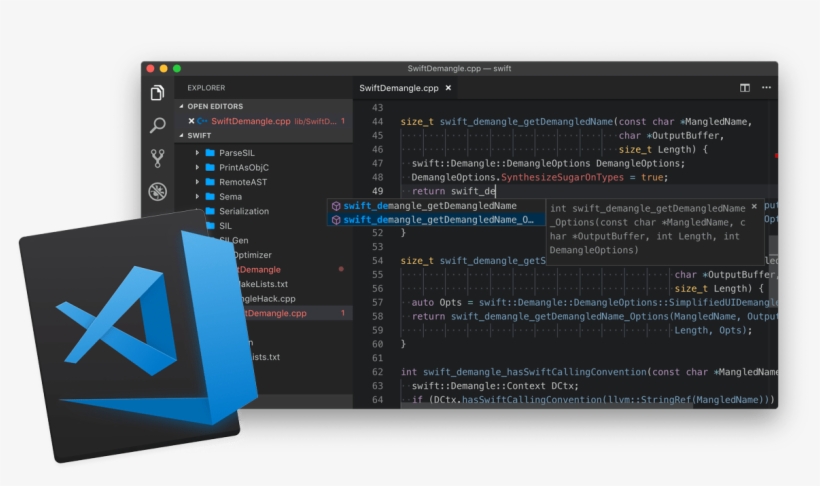
Task: Select the PrintAsObjC folder
Action: pos(244,167)
